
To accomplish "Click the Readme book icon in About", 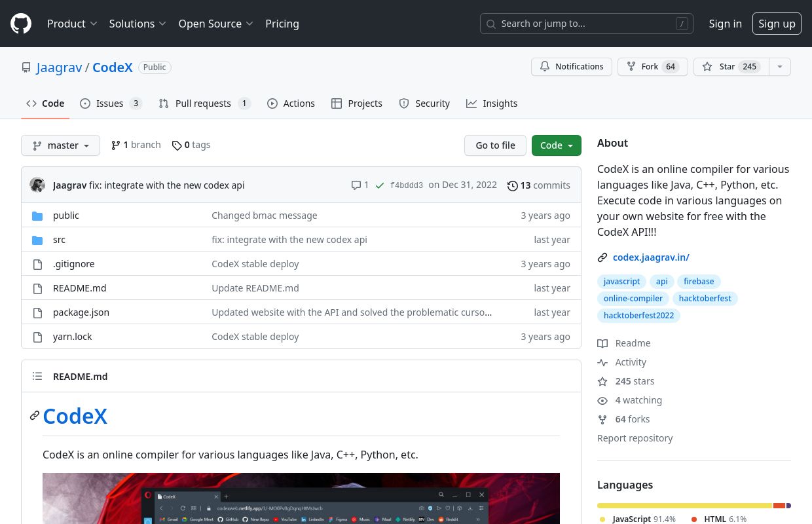I will click(602, 343).
